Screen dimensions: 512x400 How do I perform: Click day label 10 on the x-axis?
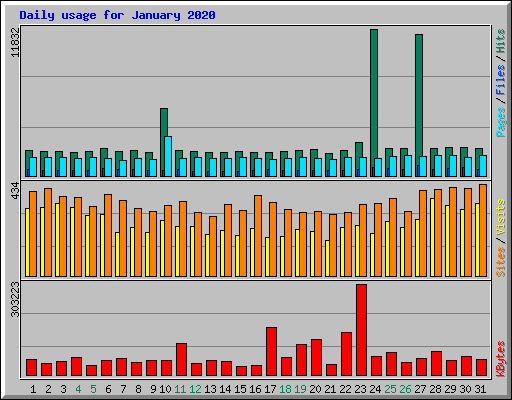pos(165,389)
